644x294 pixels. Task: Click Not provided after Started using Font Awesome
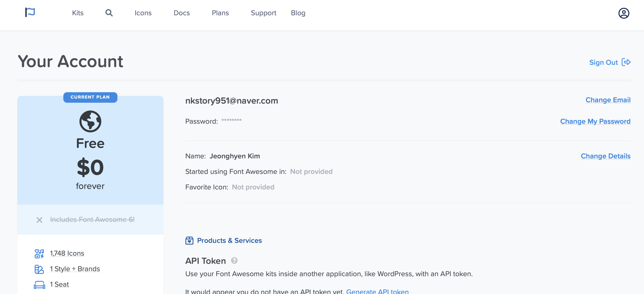311,171
